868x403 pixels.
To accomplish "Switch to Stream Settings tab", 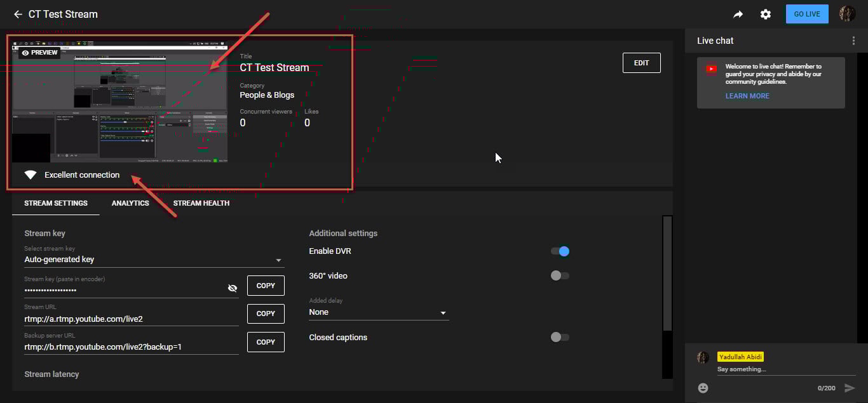I will coord(56,203).
